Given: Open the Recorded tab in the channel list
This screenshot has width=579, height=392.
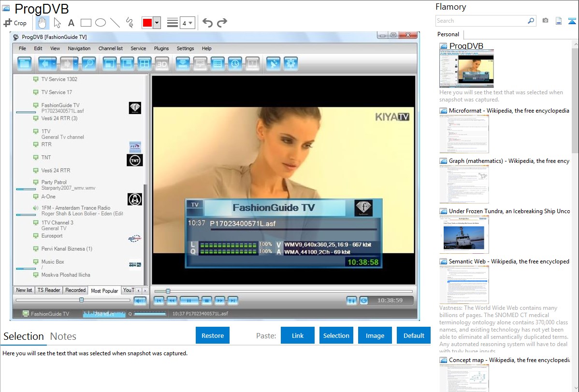Looking at the screenshot, I should pyautogui.click(x=75, y=290).
